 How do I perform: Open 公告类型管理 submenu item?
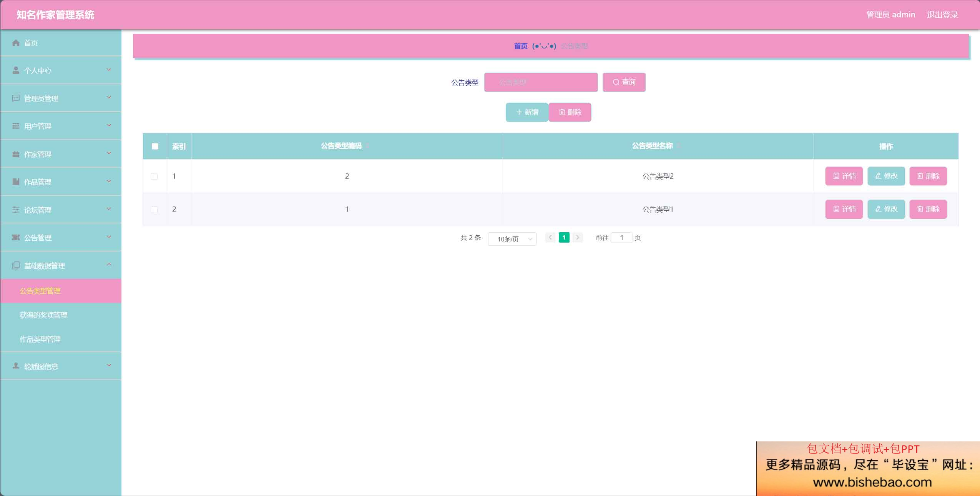pos(61,291)
